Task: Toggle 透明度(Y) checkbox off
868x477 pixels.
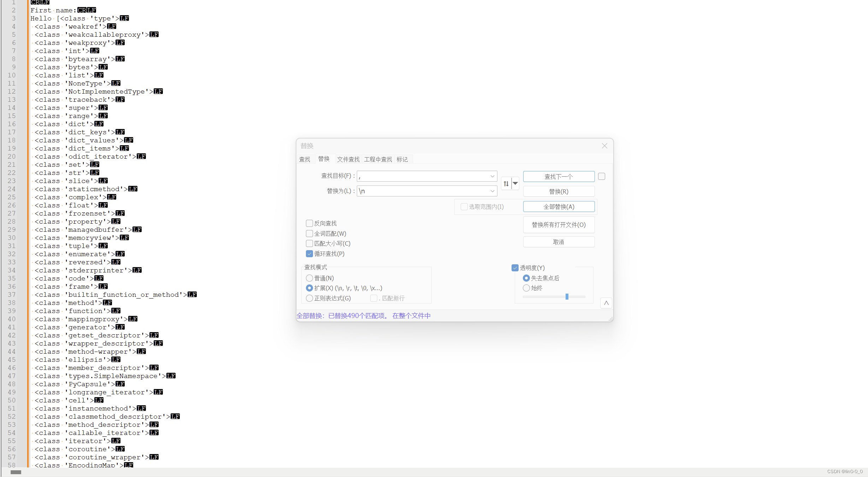Action: (x=515, y=268)
